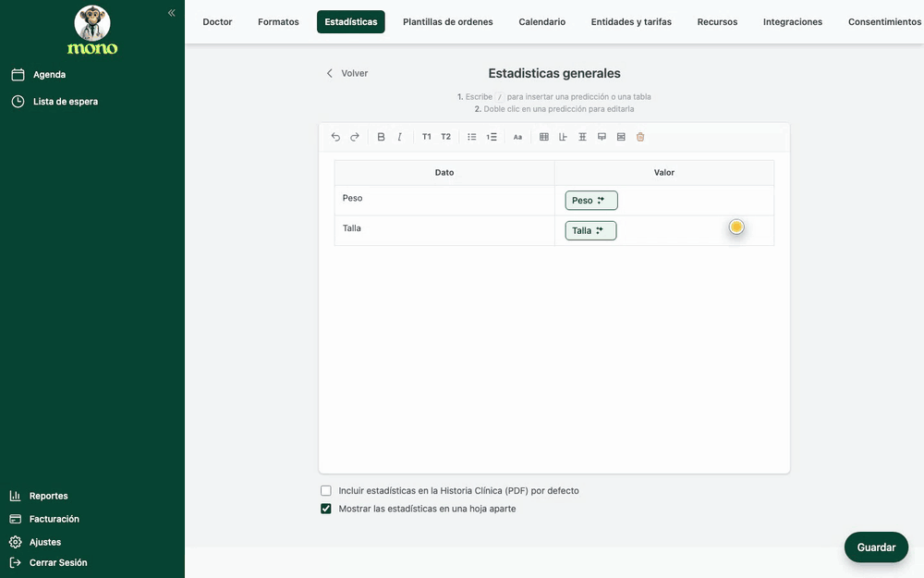Open Facturación from the sidebar
Screen dimensions: 924x578
(x=55, y=519)
